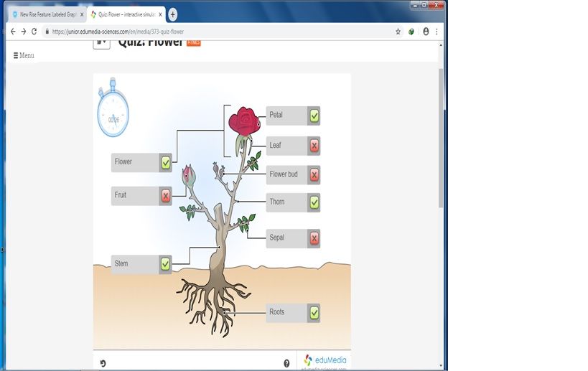Select the Thorn label text

[277, 202]
